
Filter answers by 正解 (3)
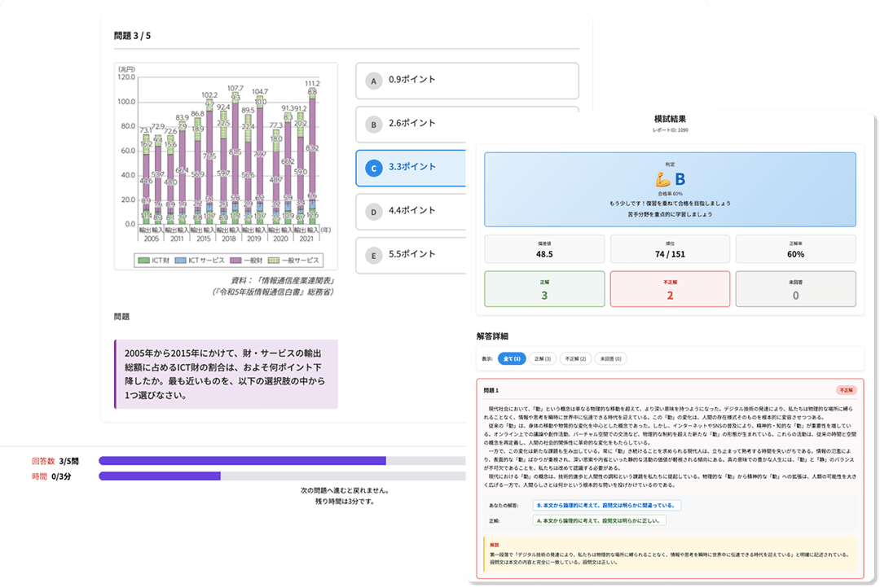(543, 358)
